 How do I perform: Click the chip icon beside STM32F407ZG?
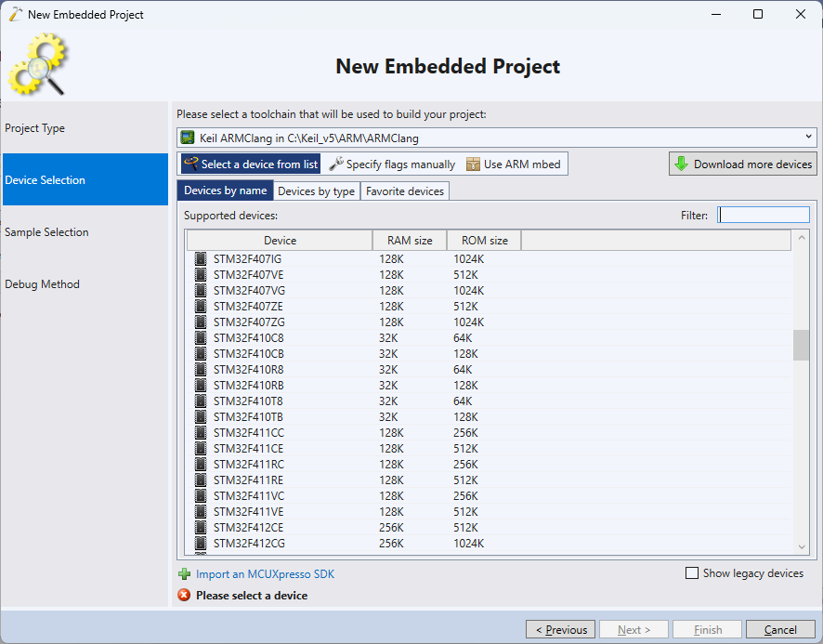coord(201,322)
